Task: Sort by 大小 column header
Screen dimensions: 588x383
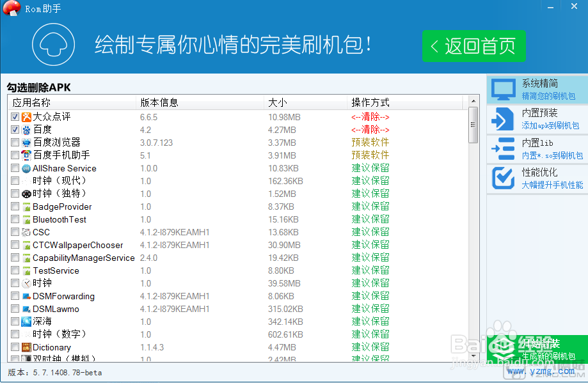Action: [306, 102]
